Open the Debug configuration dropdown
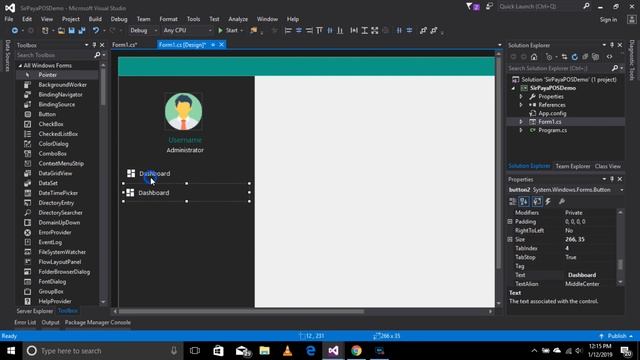The height and width of the screenshot is (360, 640). 144,31
